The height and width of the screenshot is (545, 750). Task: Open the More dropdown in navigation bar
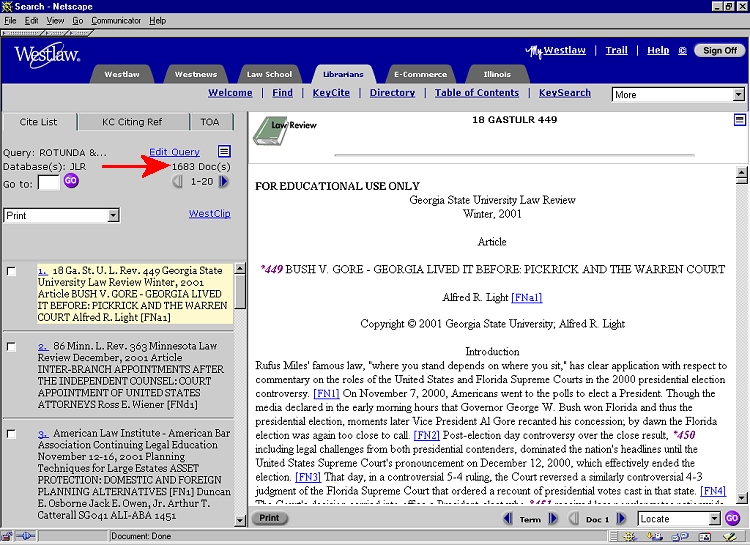[678, 94]
